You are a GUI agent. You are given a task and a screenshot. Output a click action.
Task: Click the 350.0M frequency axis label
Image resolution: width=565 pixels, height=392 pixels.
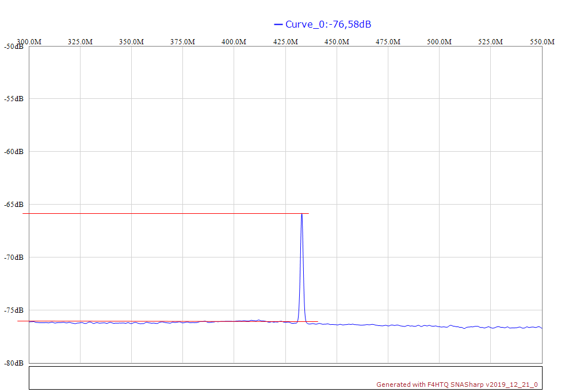point(131,42)
